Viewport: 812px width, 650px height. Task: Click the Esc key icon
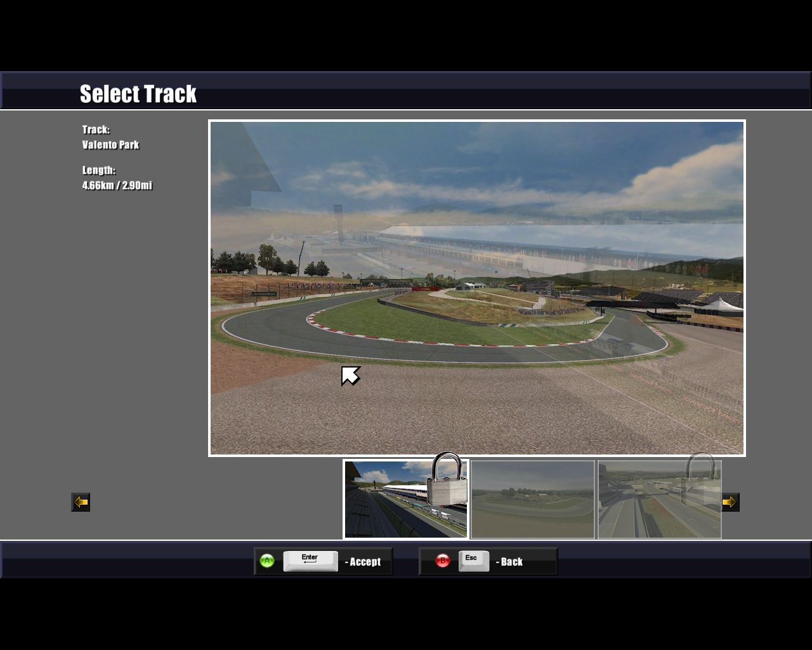[x=473, y=561]
